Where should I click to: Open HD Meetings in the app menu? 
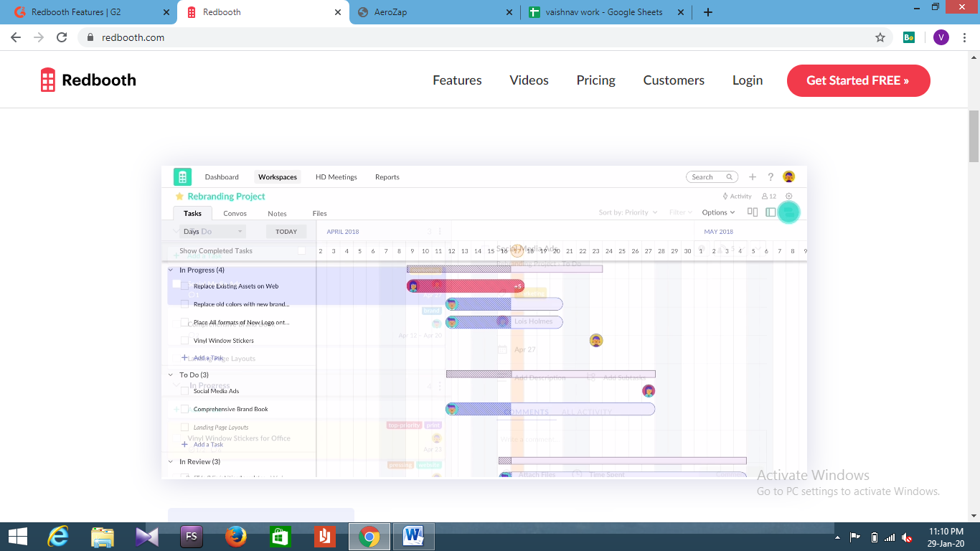click(x=336, y=177)
